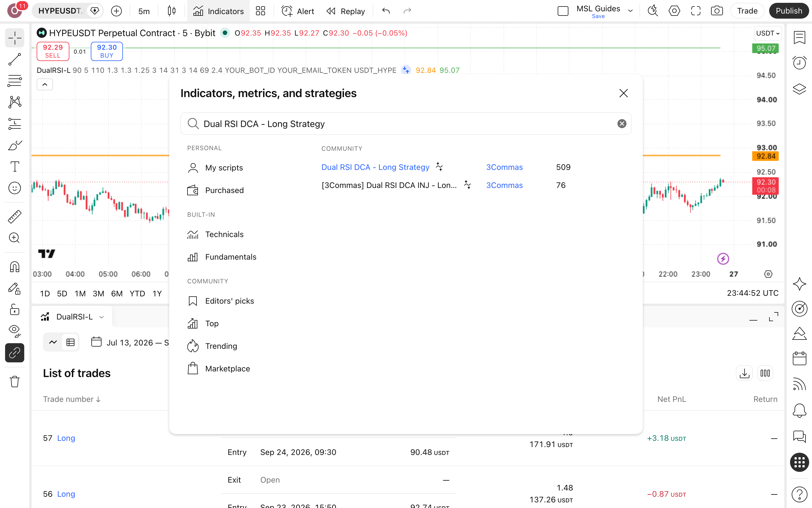Take a chart snapshot with camera icon
The width and height of the screenshot is (812, 508).
click(x=717, y=11)
